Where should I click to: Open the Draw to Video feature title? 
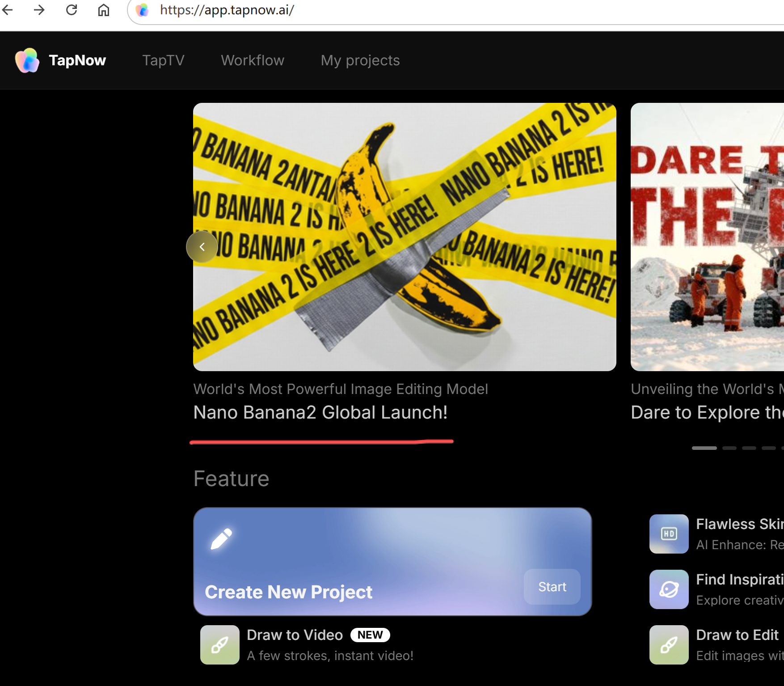point(295,635)
